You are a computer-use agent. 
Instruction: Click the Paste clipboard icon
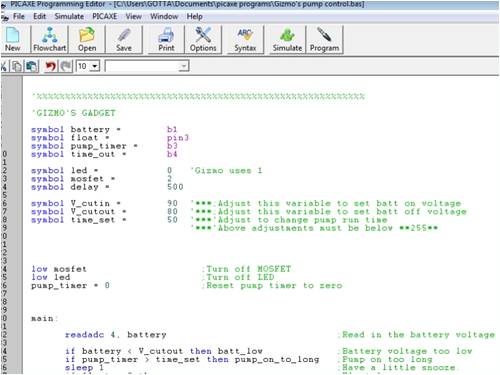pyautogui.click(x=32, y=66)
